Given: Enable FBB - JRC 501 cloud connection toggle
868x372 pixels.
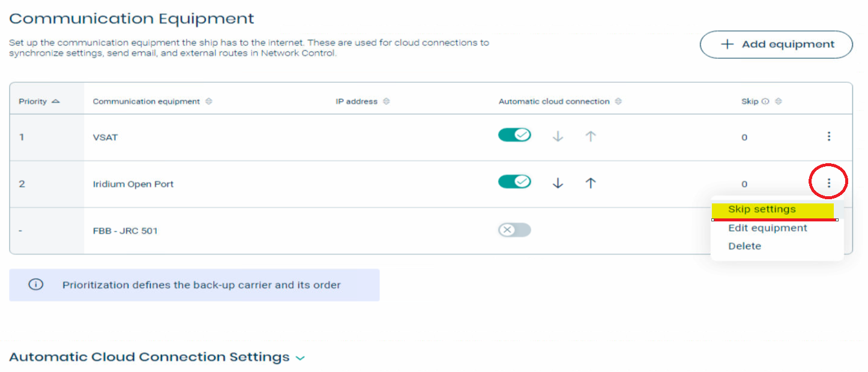Looking at the screenshot, I should [x=514, y=230].
